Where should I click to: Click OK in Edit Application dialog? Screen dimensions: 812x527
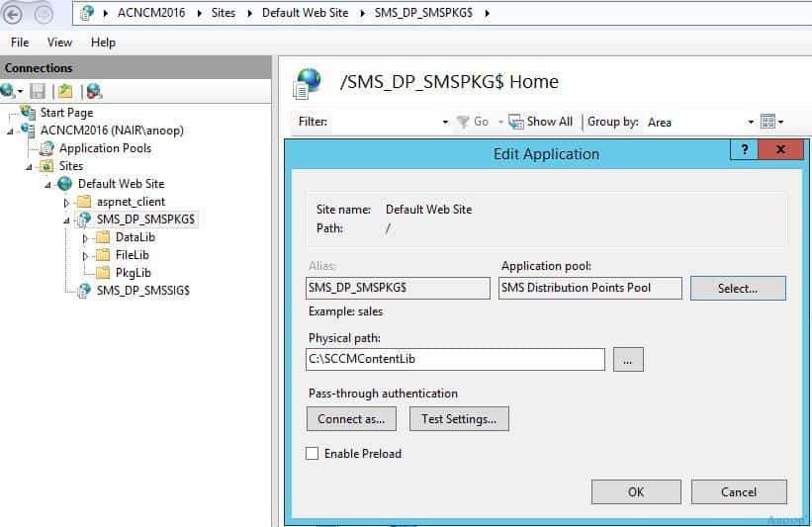coord(636,491)
